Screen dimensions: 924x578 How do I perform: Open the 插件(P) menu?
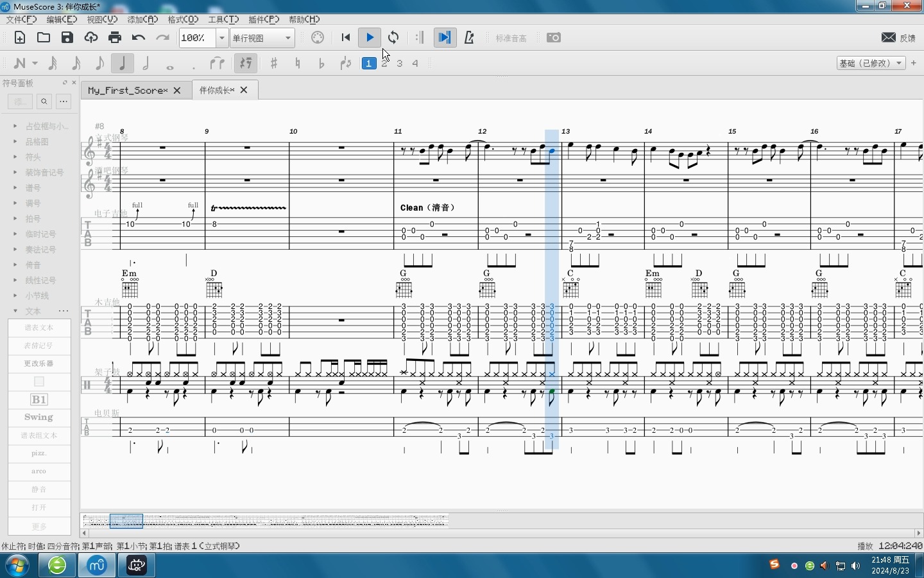(264, 19)
